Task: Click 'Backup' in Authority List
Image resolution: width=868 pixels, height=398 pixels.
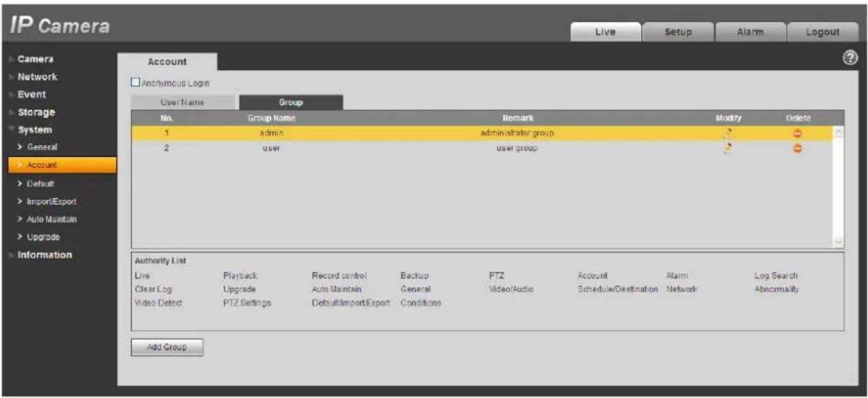Action: point(414,276)
